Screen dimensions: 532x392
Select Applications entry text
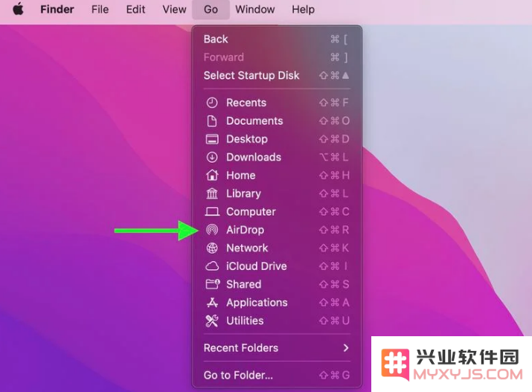pyautogui.click(x=257, y=303)
